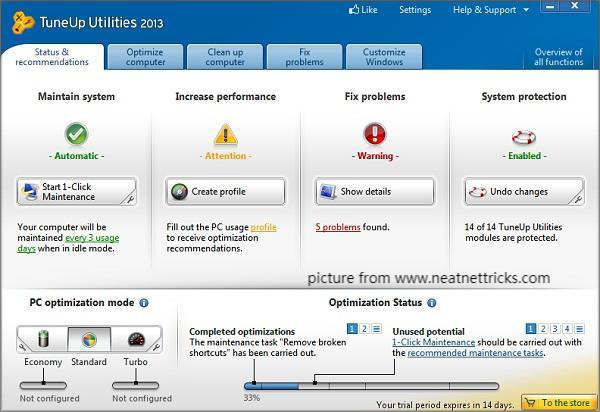Screen dimensions: 600x412
Task: Click the yellow Attention warning triangle icon
Action: (x=225, y=135)
